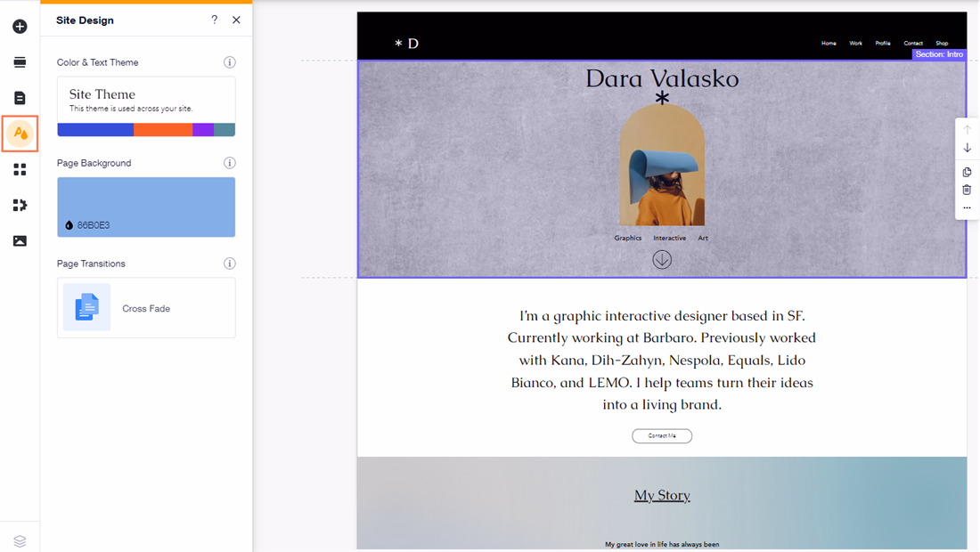This screenshot has width=980, height=552.
Task: Click the Work menu item in site header
Action: (855, 43)
